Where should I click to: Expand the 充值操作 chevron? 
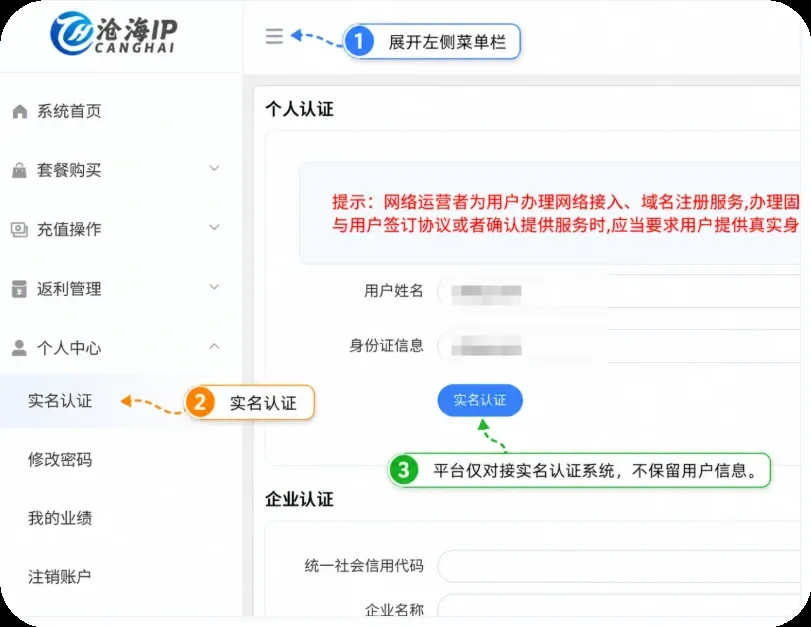(x=214, y=227)
